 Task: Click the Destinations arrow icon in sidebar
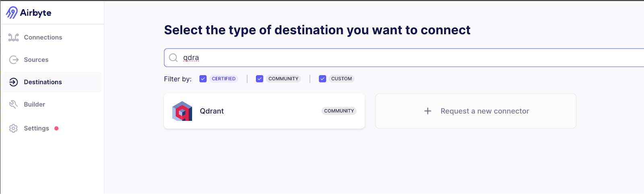pos(13,82)
